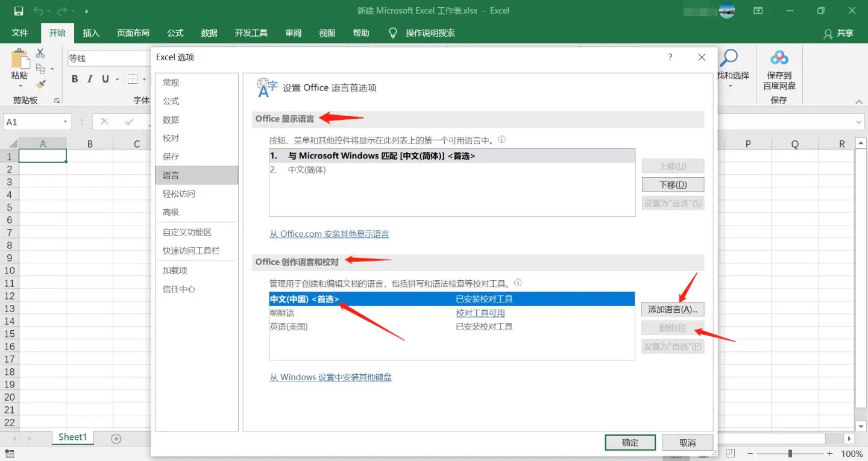Screen dimensions: 868x461
Task: Click the font name box showing 等线
Action: click(x=109, y=58)
